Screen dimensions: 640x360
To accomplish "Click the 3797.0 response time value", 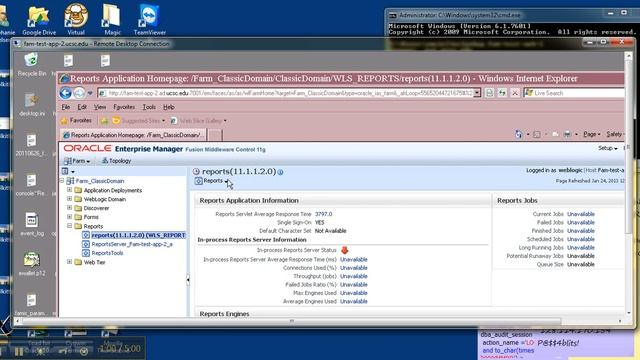I will click(323, 214).
